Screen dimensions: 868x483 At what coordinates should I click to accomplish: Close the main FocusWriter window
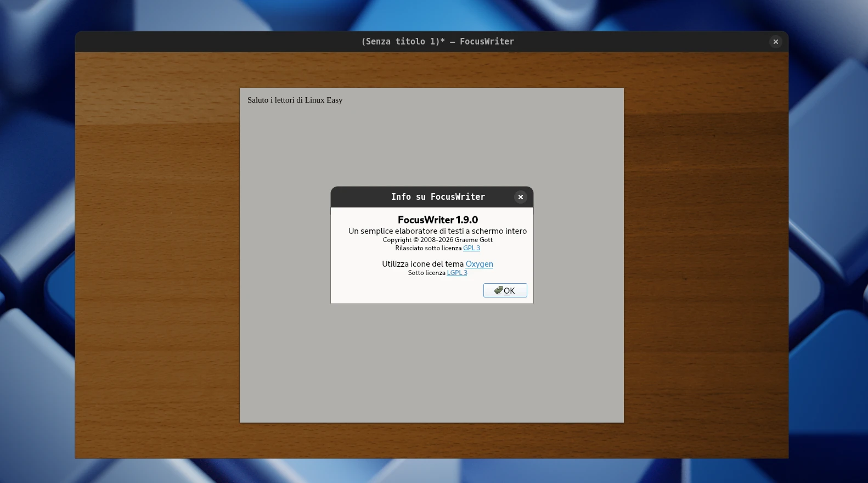pyautogui.click(x=776, y=42)
